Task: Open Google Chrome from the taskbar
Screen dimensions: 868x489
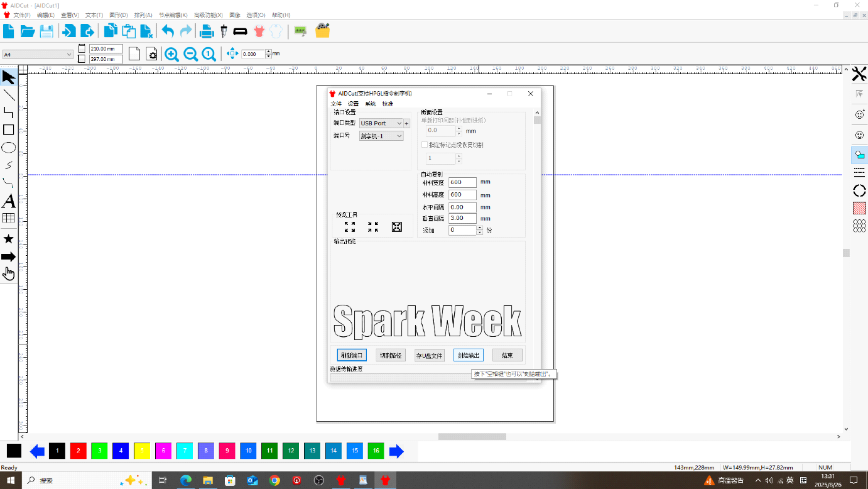Action: (274, 480)
